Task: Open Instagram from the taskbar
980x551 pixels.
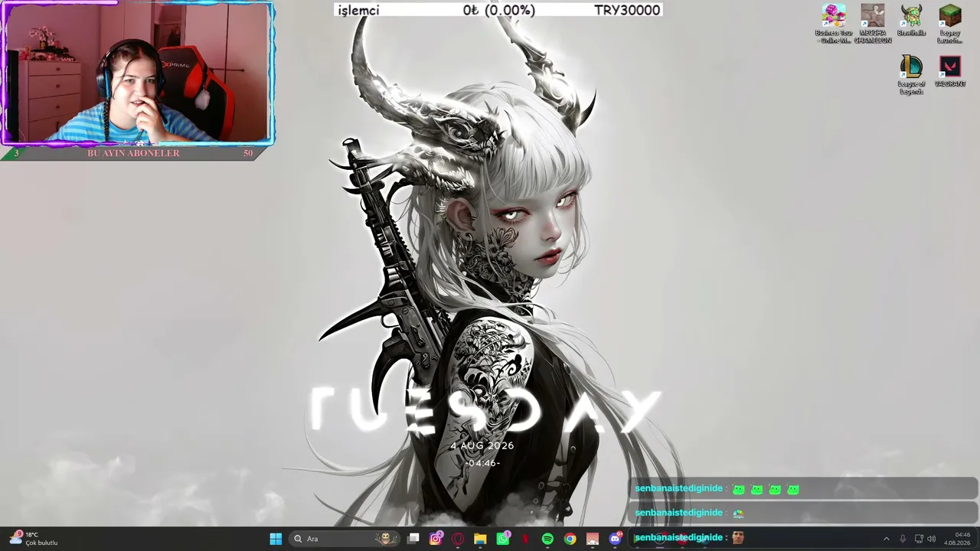Action: (436, 539)
